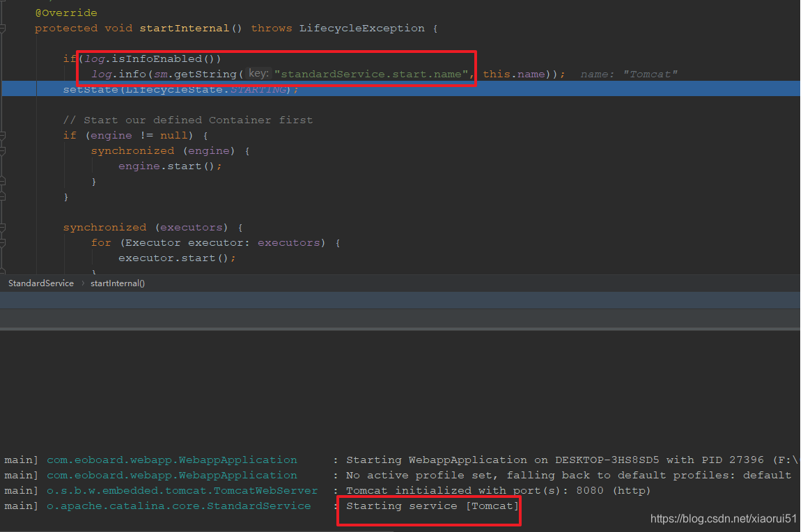Click WebappApplication logger on the 'No active profile' line
This screenshot has height=532, width=803.
point(171,475)
